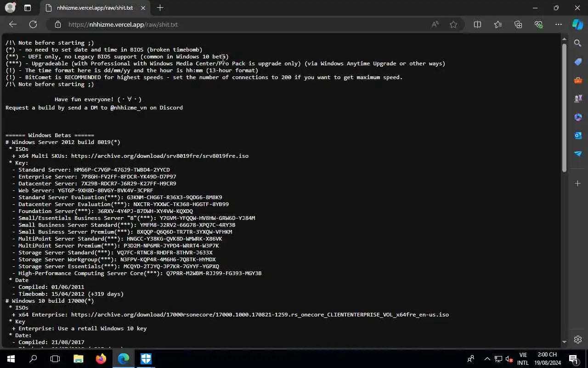Open the Edge profile avatar

click(10, 8)
